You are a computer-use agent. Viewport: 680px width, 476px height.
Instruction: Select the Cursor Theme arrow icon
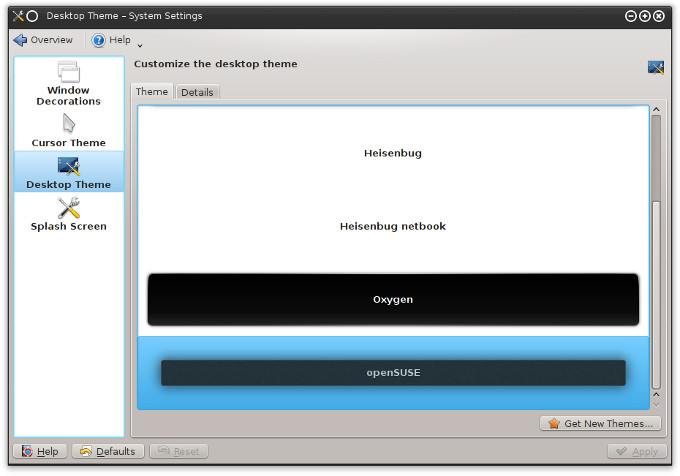pos(68,124)
